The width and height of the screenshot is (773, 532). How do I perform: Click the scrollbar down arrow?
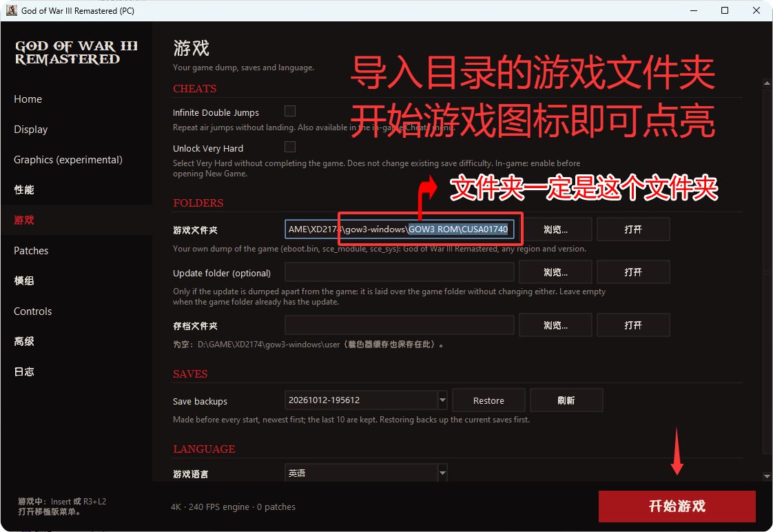click(767, 476)
